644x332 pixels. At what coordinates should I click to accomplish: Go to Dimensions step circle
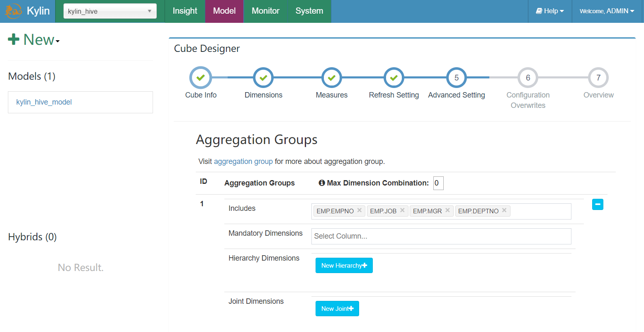(263, 78)
